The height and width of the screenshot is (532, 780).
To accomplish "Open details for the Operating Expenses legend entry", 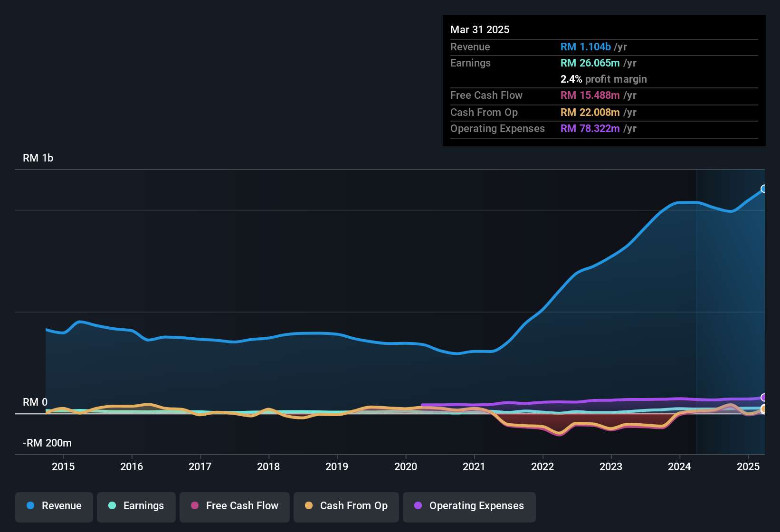I will [x=469, y=506].
